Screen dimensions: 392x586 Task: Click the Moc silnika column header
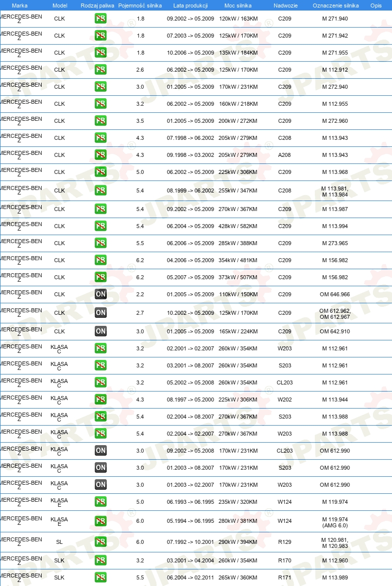pyautogui.click(x=238, y=6)
